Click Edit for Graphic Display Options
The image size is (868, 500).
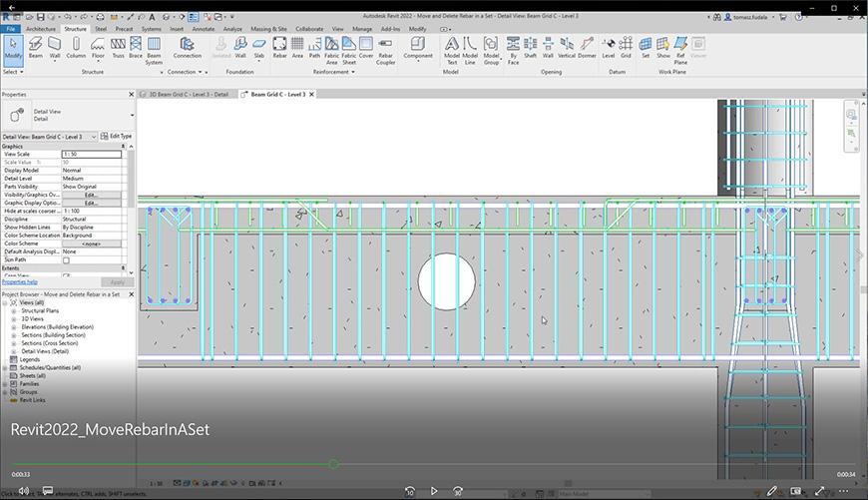[92, 204]
